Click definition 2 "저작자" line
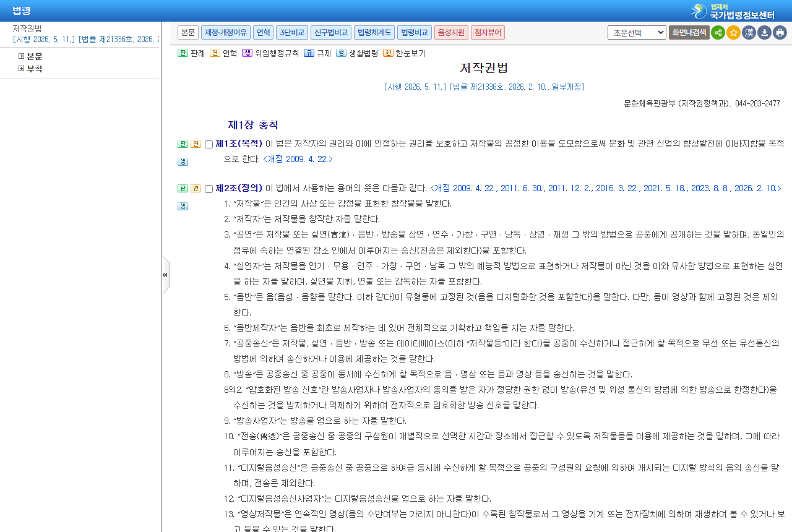This screenshot has width=792, height=532. pyautogui.click(x=302, y=219)
